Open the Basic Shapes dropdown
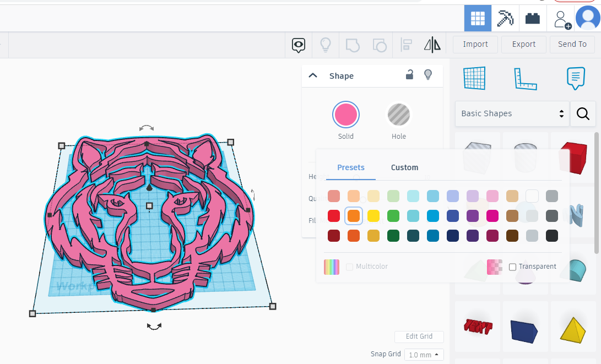 pos(512,113)
